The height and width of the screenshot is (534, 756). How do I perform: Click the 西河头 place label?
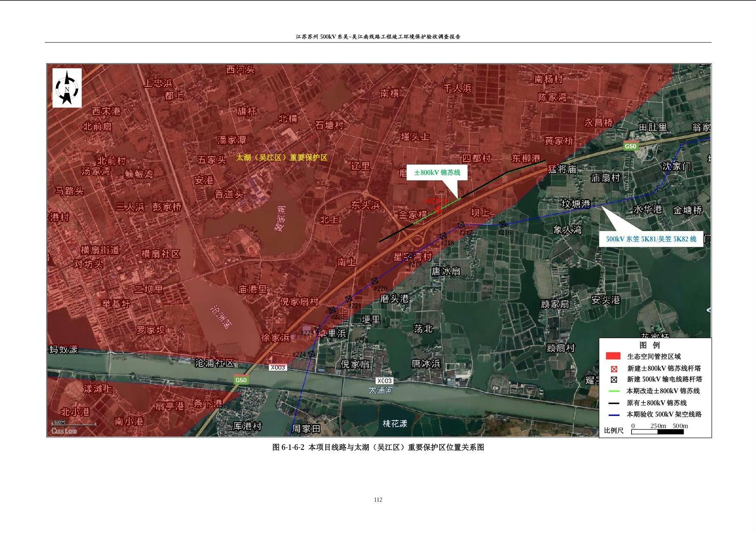coord(241,69)
